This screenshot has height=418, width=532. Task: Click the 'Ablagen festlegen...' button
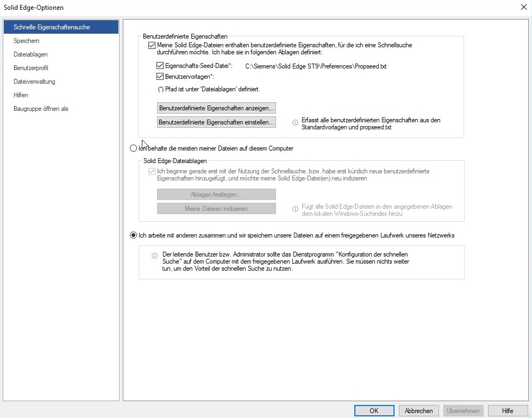pos(216,195)
